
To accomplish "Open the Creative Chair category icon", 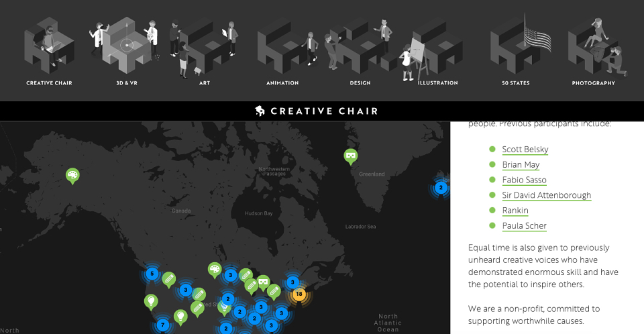I will pos(49,46).
